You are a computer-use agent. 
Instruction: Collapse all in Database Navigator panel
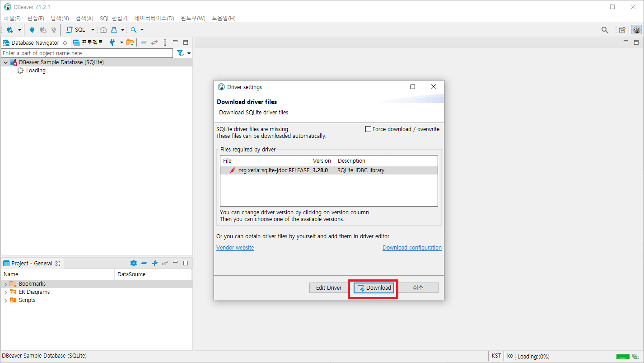tap(144, 42)
